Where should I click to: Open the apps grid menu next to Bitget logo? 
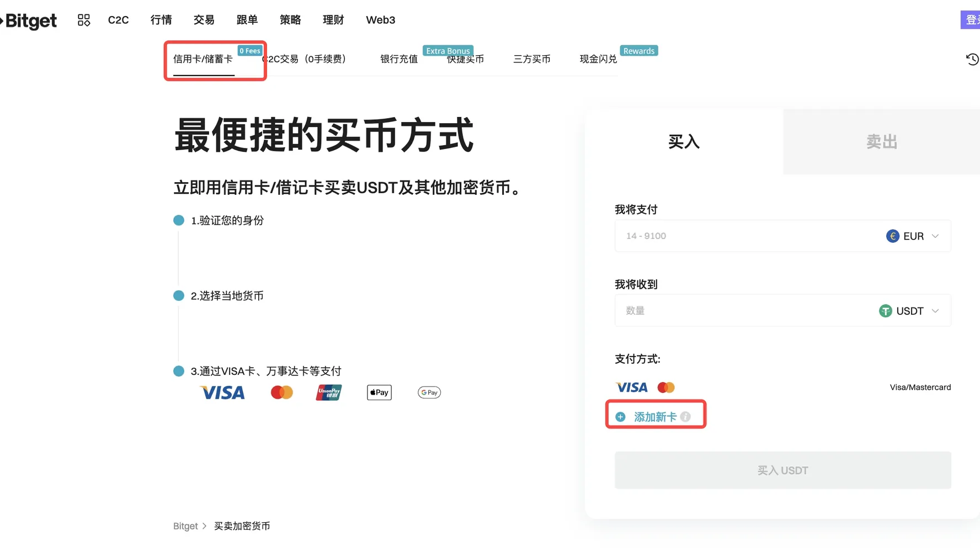pos(84,20)
